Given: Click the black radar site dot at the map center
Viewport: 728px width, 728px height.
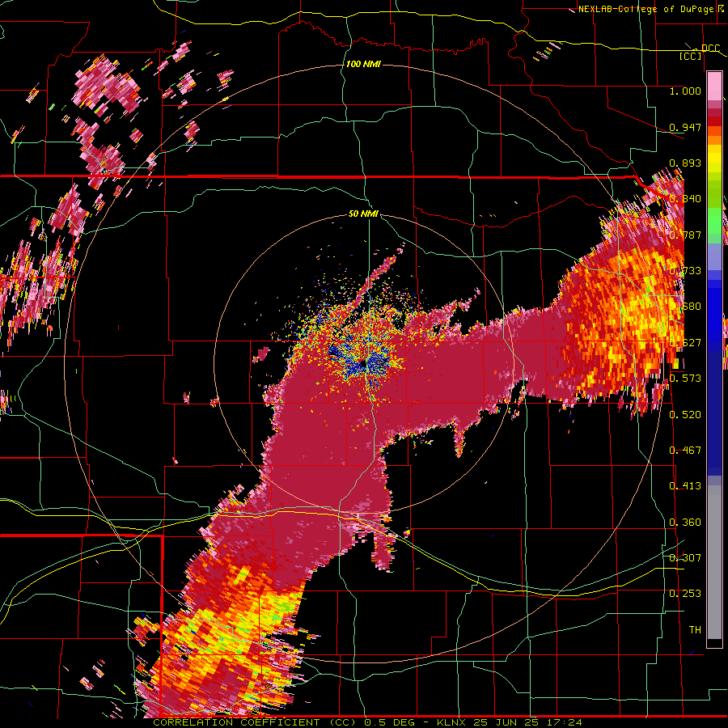Looking at the screenshot, I should [362, 365].
